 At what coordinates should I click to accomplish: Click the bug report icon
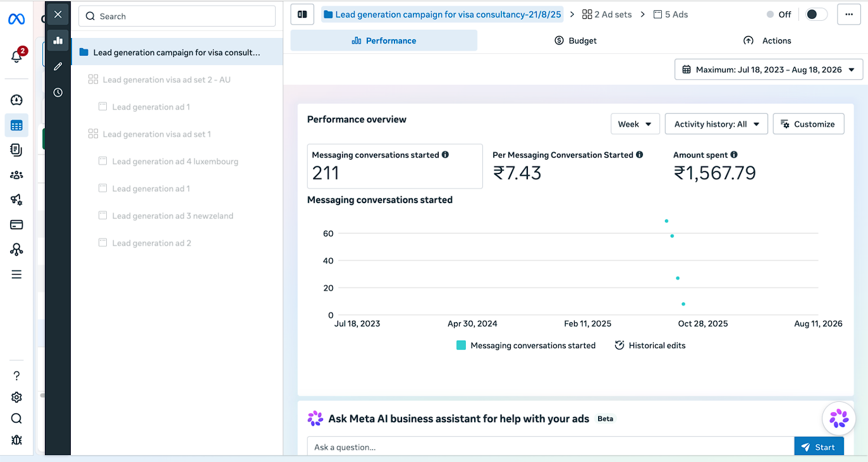(x=16, y=440)
